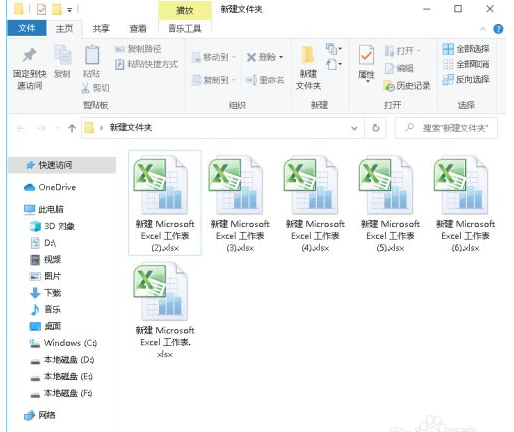Open recent locations dropdown arrow
The image size is (514, 432).
pyautogui.click(x=58, y=128)
